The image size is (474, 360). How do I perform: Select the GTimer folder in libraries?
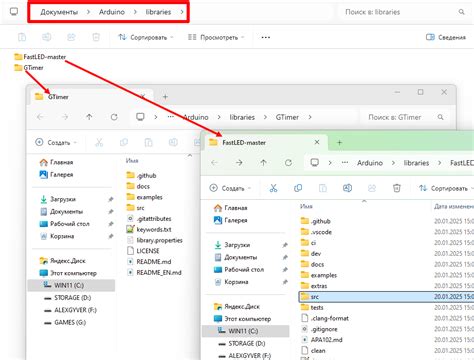pyautogui.click(x=29, y=68)
